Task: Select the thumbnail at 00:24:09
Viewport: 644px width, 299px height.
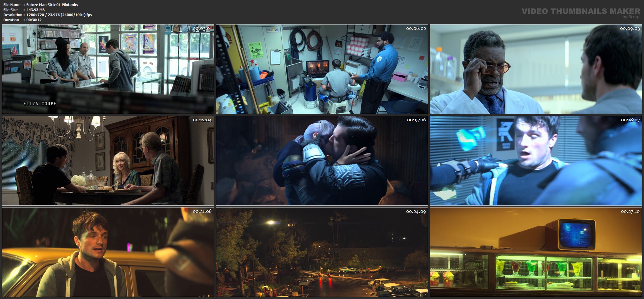Action: pos(322,252)
